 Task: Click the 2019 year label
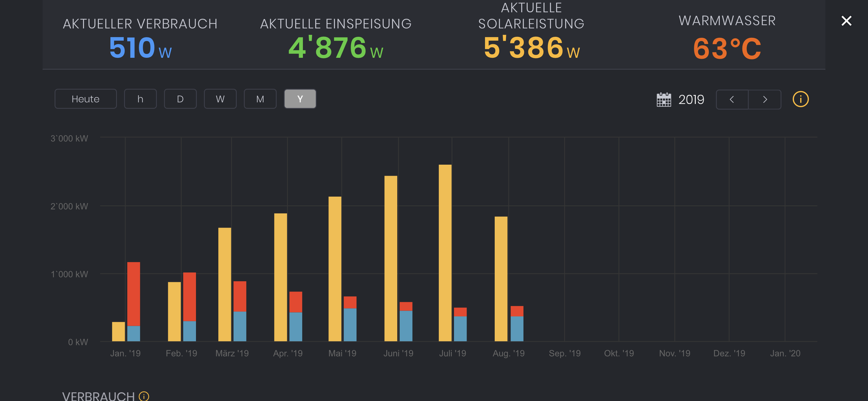click(x=691, y=99)
